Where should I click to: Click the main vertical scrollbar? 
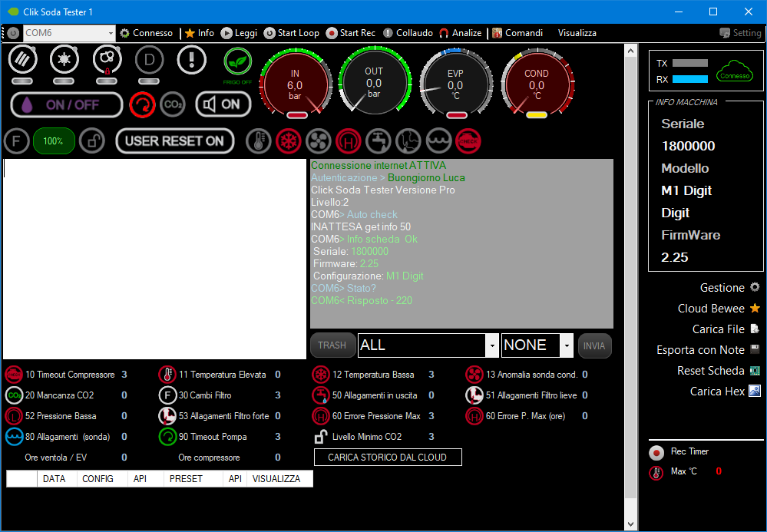[x=631, y=287]
